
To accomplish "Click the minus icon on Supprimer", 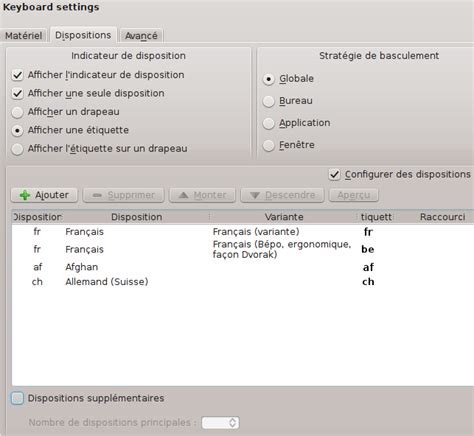I will [97, 195].
